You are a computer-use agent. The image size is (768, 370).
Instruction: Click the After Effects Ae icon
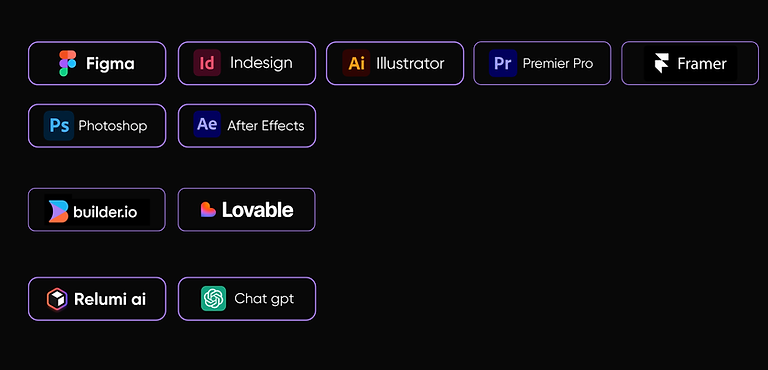[x=207, y=124]
